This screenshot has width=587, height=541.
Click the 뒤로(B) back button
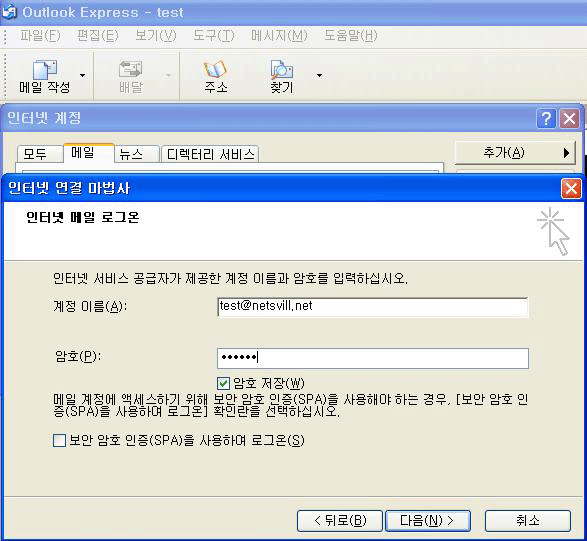point(340,520)
